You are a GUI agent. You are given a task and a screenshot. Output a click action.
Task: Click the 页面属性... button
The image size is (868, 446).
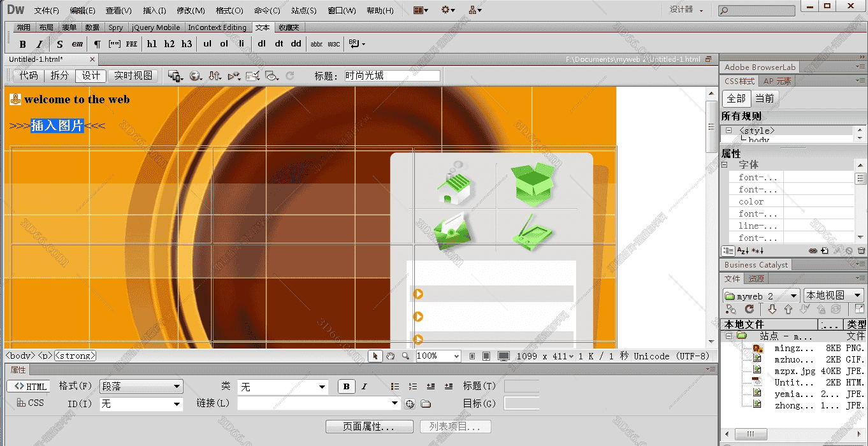369,427
